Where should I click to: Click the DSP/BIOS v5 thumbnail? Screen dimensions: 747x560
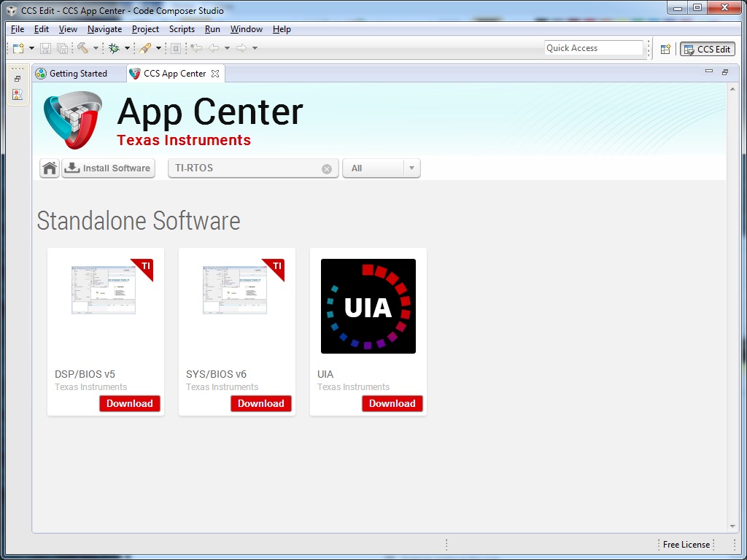click(104, 290)
